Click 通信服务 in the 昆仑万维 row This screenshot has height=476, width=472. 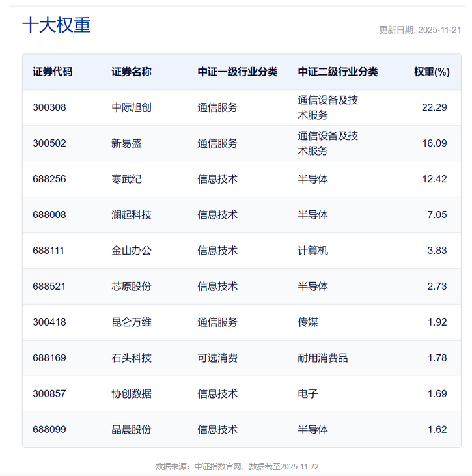pyautogui.click(x=217, y=322)
